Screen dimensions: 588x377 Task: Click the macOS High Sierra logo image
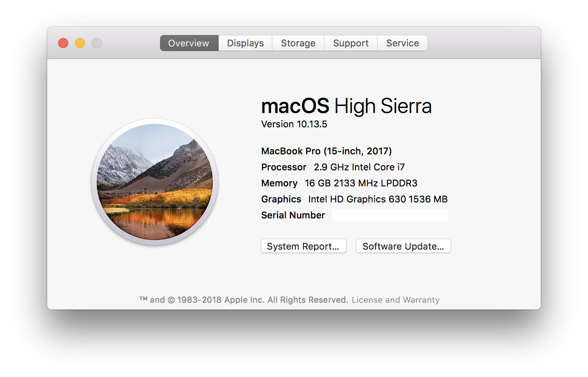click(x=155, y=182)
